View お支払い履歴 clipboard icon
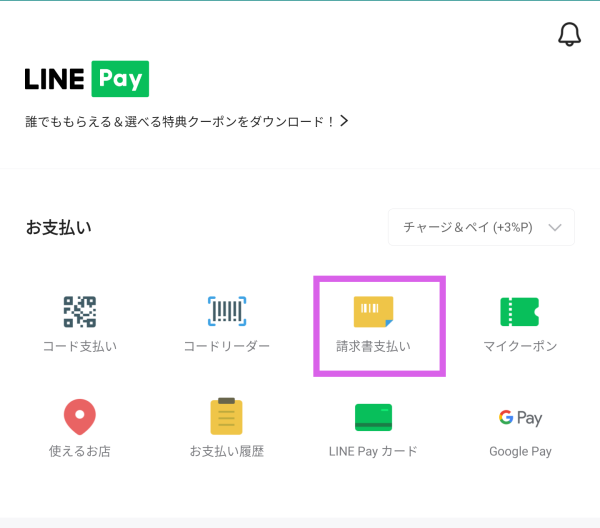Viewport: 600px width, 528px height. 227,416
